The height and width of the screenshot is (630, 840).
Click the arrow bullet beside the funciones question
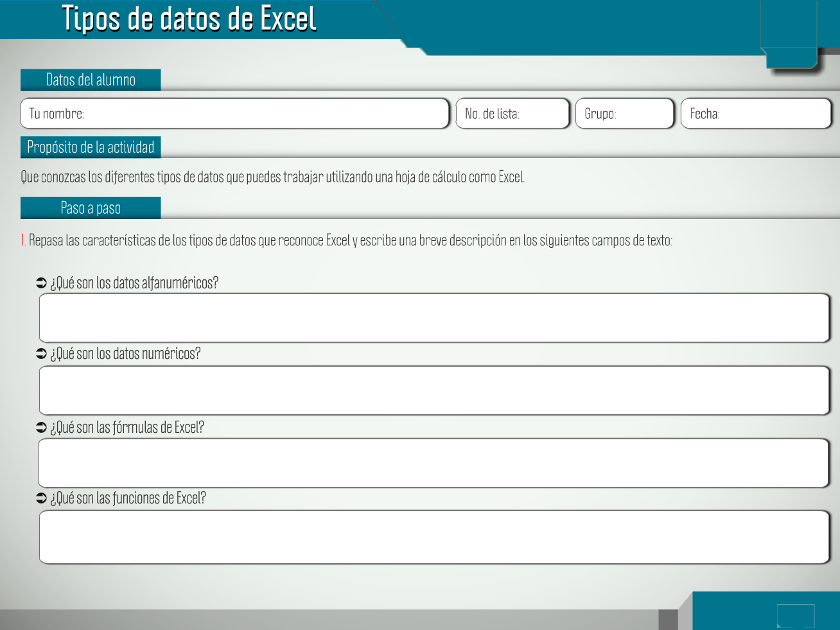[x=42, y=498]
